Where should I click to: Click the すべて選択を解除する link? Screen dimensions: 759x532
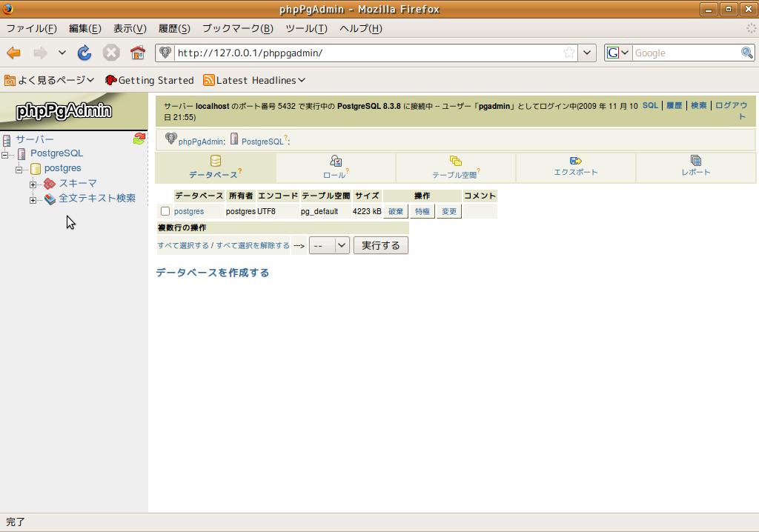pyautogui.click(x=253, y=245)
